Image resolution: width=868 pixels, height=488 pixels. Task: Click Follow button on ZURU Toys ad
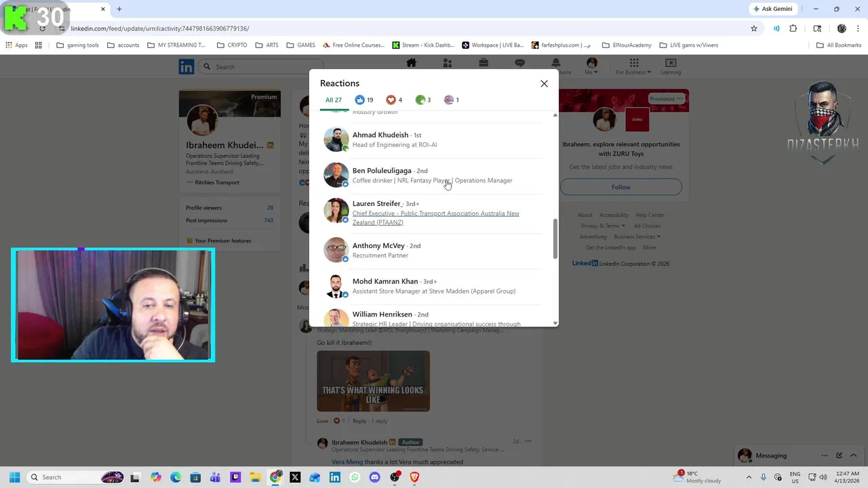(x=620, y=187)
